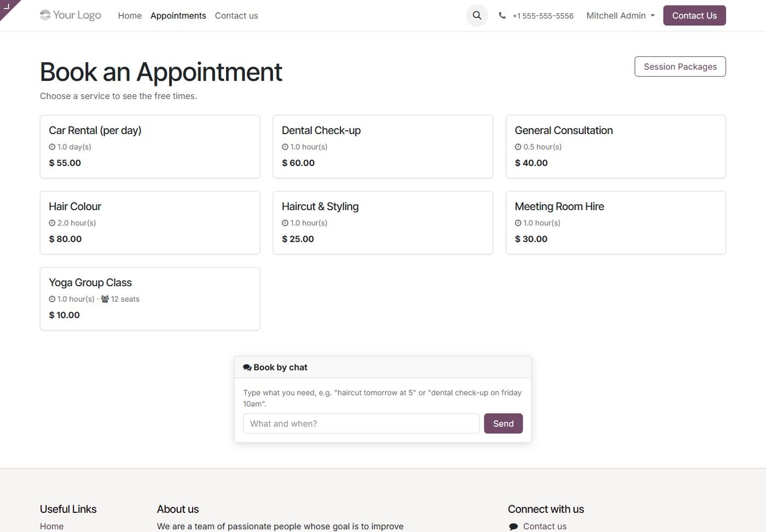This screenshot has height=532, width=766.
Task: Click the speech bubble icon in footer
Action: tap(513, 527)
